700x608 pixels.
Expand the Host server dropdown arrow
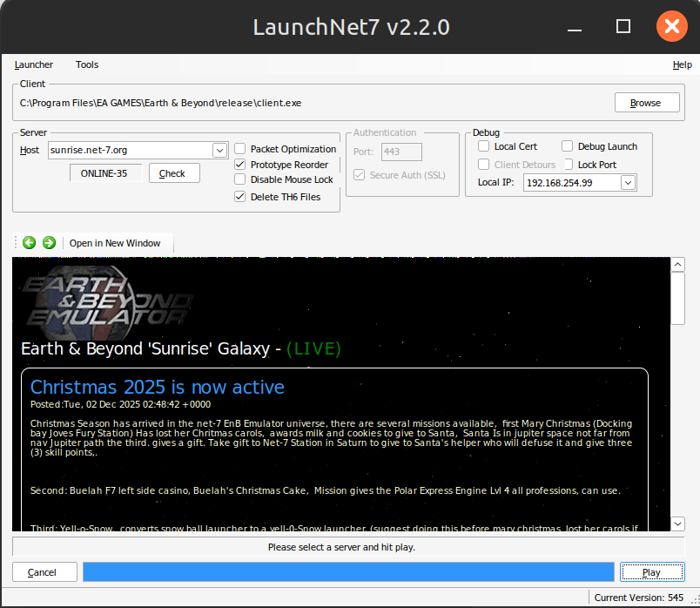[219, 150]
